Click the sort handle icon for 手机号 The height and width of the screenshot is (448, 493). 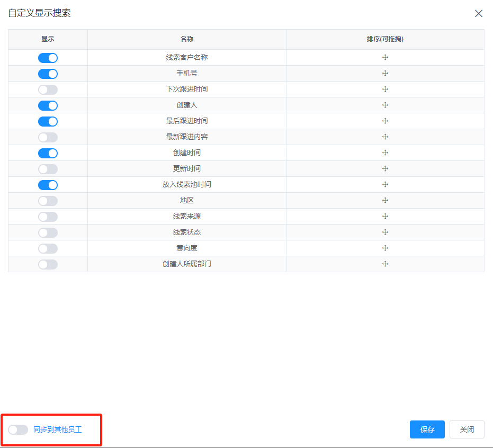(x=385, y=74)
